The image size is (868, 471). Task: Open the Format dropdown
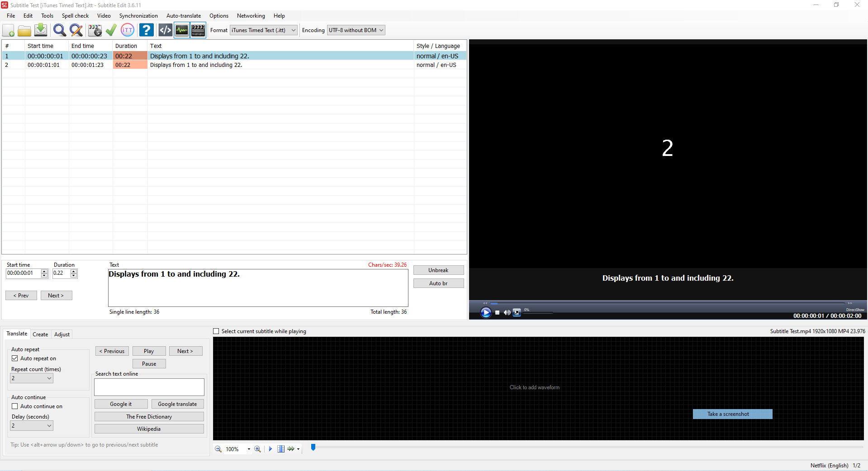293,30
